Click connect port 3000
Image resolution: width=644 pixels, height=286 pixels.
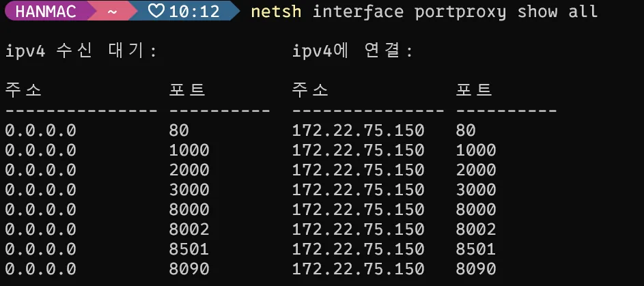[x=475, y=190]
